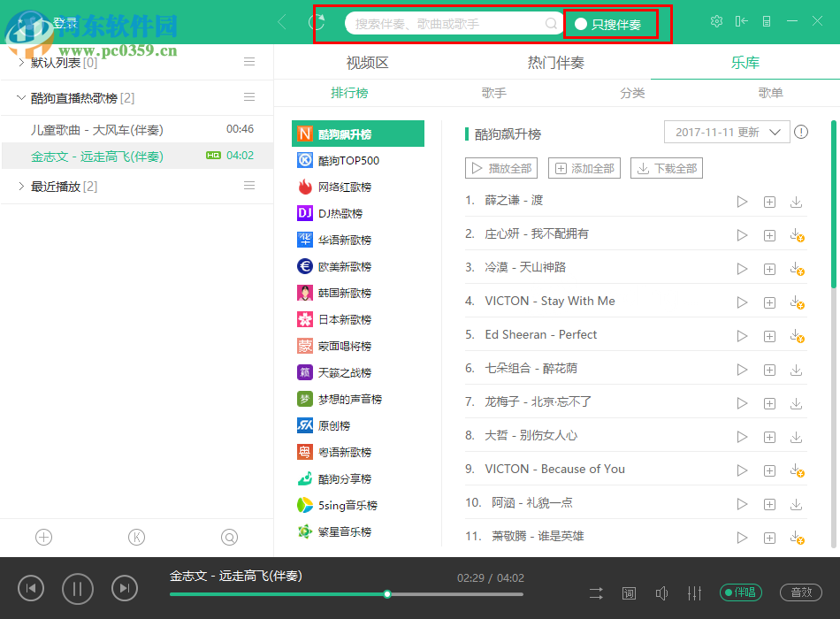
Task: Open the equalizer icon in player bar
Action: click(694, 592)
